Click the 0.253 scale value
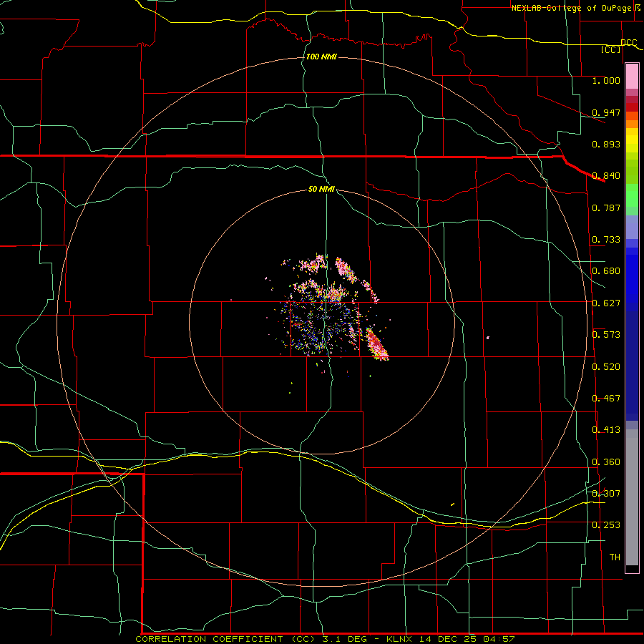Viewport: 644px width, 644px height. point(606,525)
